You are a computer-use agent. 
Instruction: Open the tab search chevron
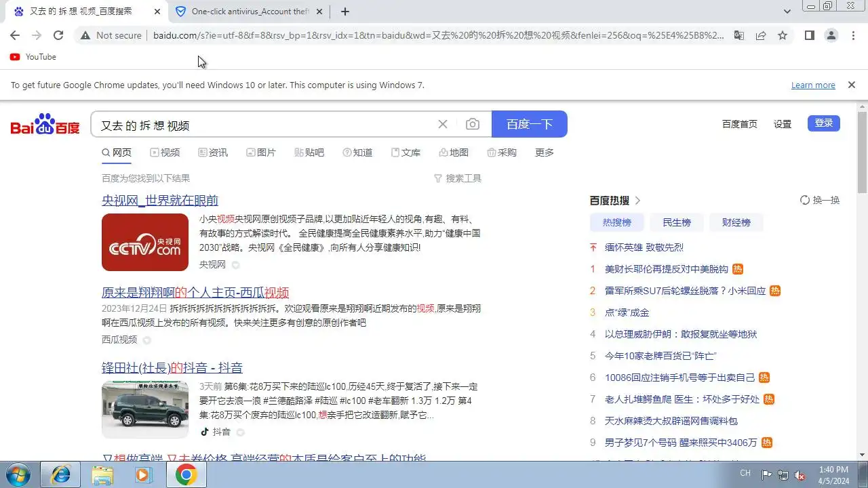pos(787,12)
